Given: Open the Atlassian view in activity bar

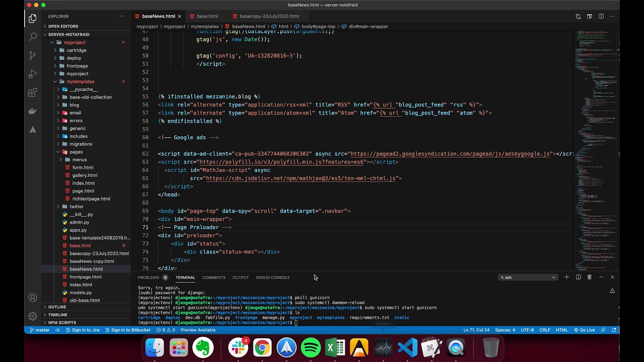Looking at the screenshot, I should pos(33,130).
